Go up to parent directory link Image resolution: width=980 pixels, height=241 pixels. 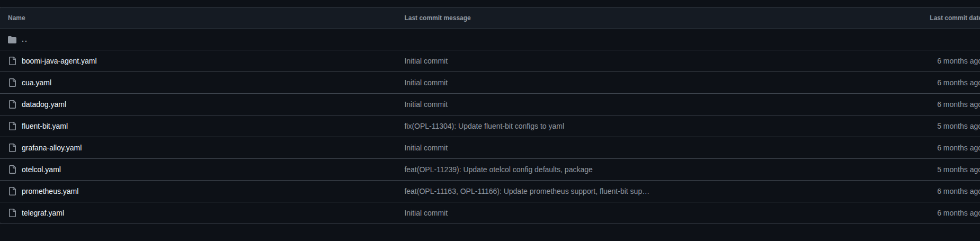24,40
